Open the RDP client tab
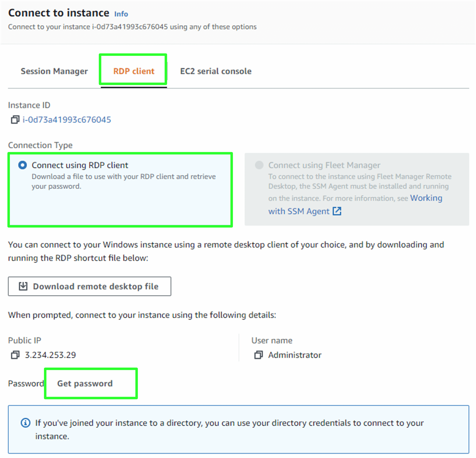The width and height of the screenshot is (476, 458). point(134,71)
